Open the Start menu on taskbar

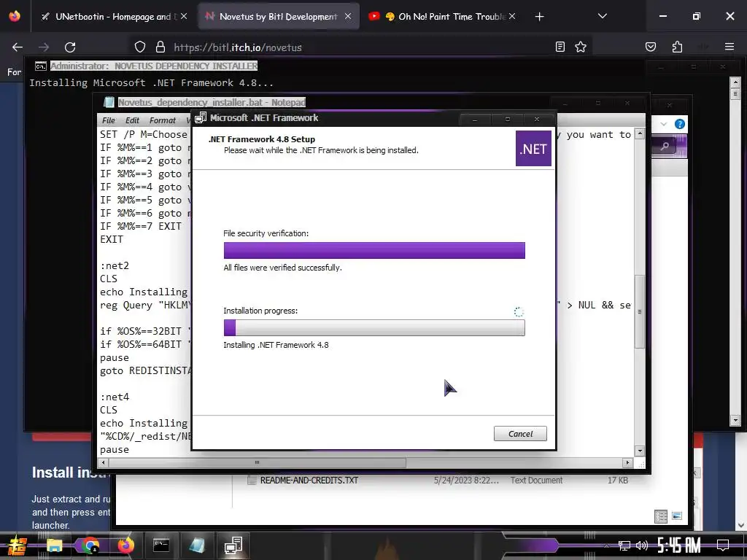click(x=18, y=545)
